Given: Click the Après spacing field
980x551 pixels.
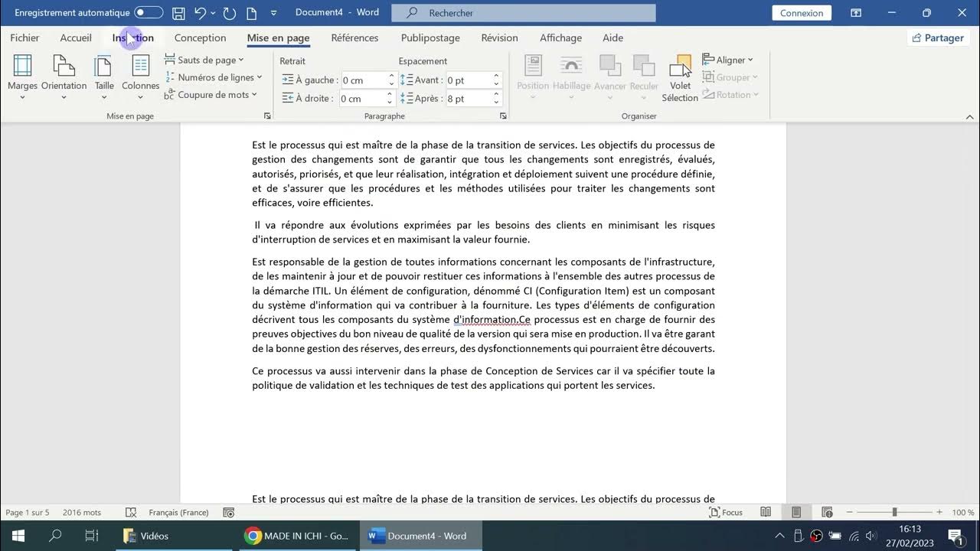Looking at the screenshot, I should [468, 99].
